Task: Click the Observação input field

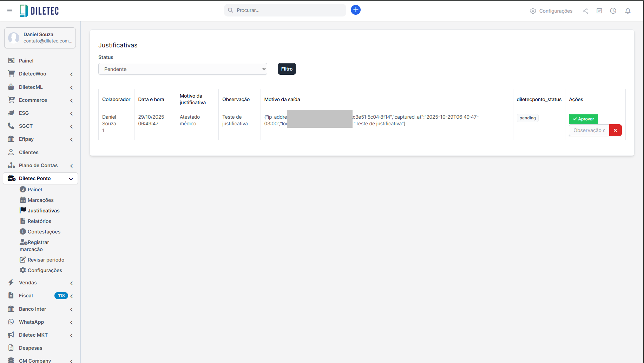Action: click(x=589, y=130)
